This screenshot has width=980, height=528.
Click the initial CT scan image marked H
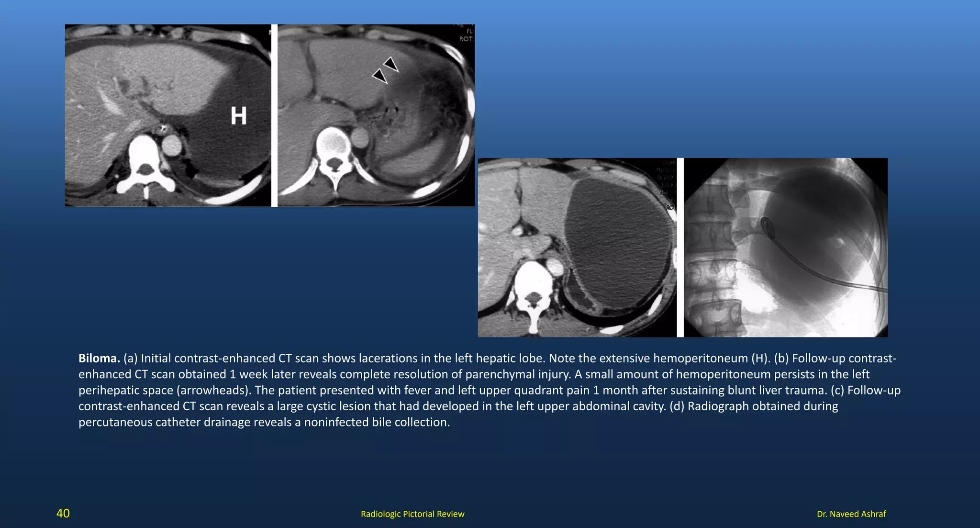click(168, 115)
